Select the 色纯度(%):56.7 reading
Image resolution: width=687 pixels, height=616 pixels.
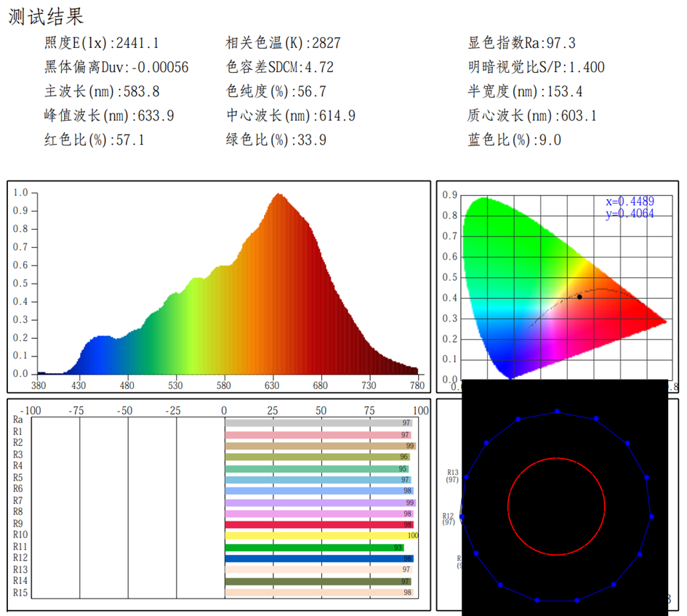[x=276, y=91]
